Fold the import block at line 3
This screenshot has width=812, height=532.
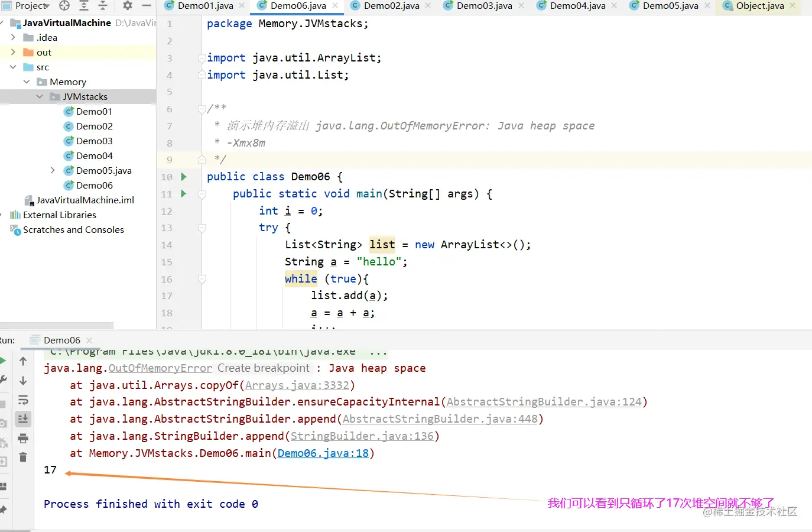pyautogui.click(x=202, y=58)
